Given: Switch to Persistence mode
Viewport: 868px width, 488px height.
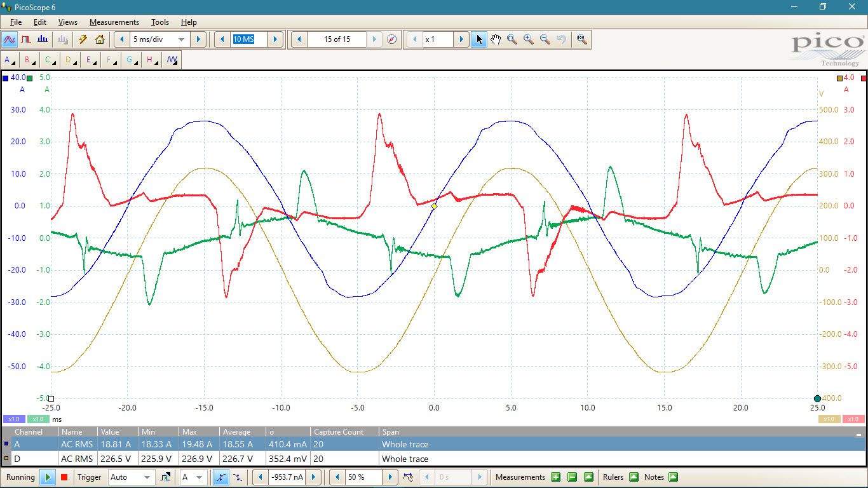Looking at the screenshot, I should 26,39.
